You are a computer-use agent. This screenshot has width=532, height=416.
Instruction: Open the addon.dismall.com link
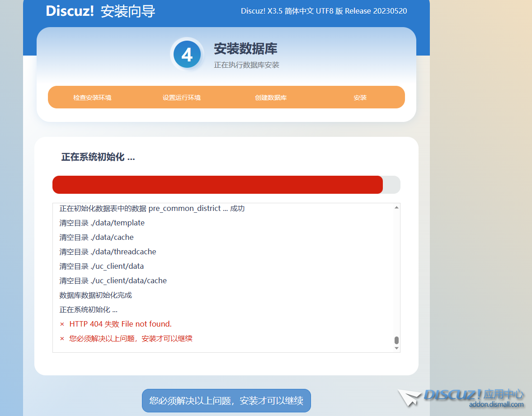click(496, 404)
